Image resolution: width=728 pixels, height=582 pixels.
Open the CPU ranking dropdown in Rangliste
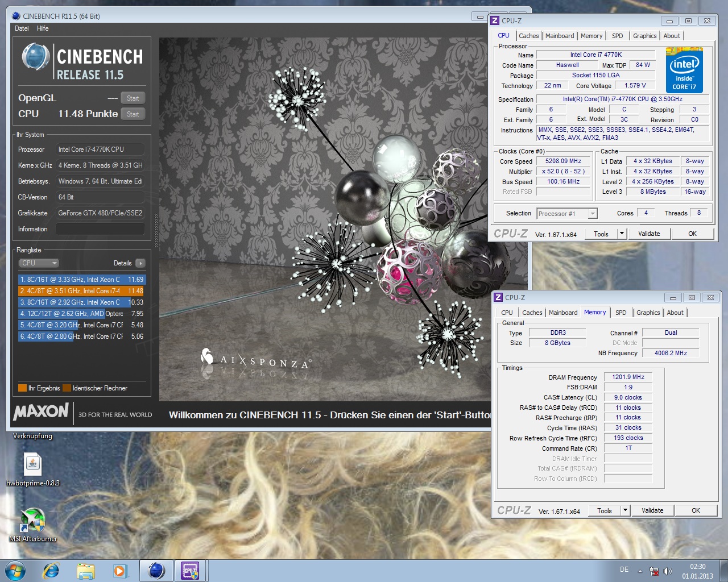tap(39, 263)
